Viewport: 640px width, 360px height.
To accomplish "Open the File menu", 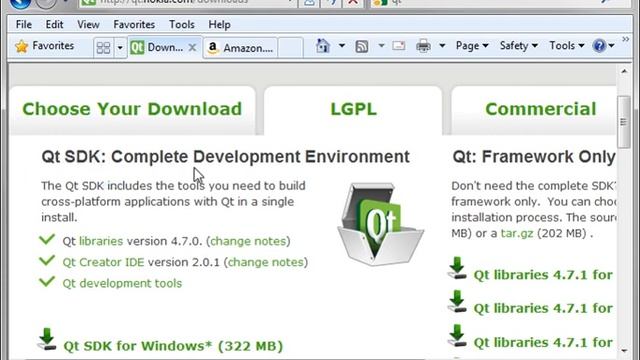I will tap(24, 25).
